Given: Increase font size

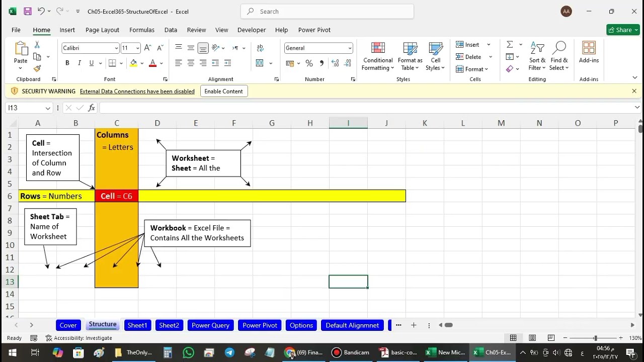Looking at the screenshot, I should pos(147,48).
